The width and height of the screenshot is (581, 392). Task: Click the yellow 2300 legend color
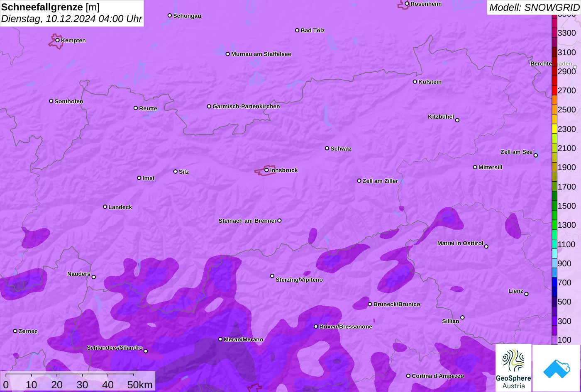pyautogui.click(x=554, y=129)
